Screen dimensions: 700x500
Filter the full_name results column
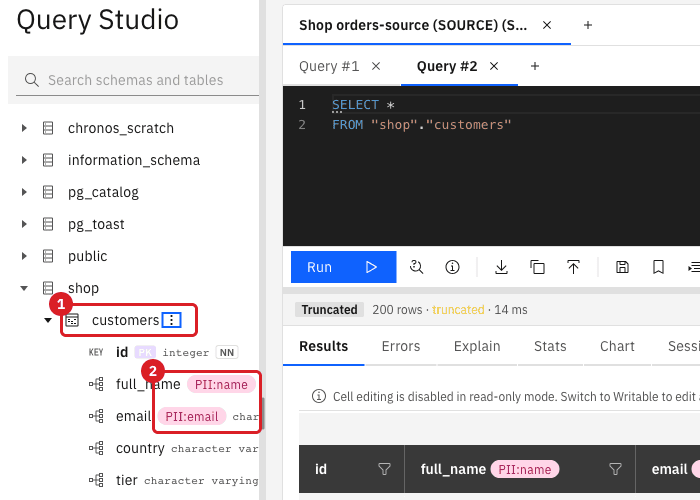tap(616, 469)
